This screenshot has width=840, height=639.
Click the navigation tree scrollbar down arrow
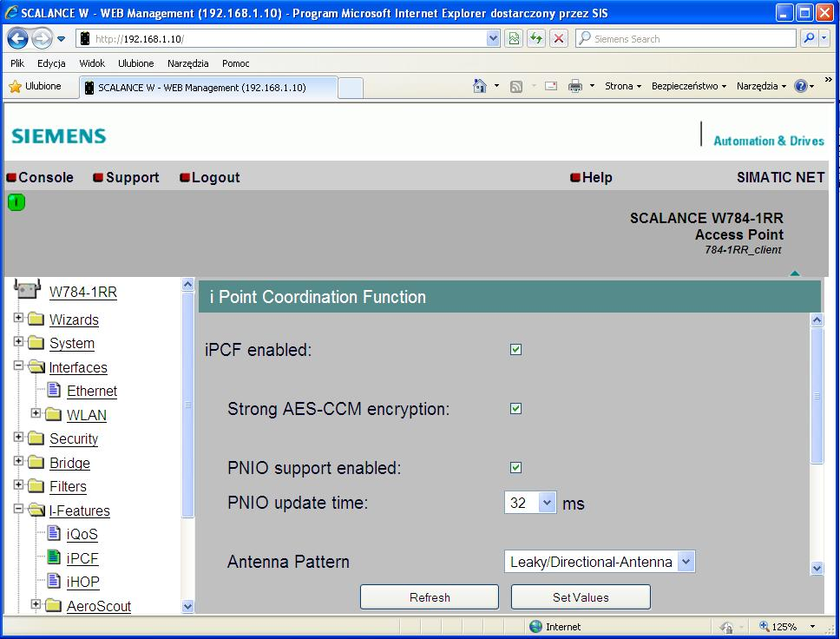(187, 606)
